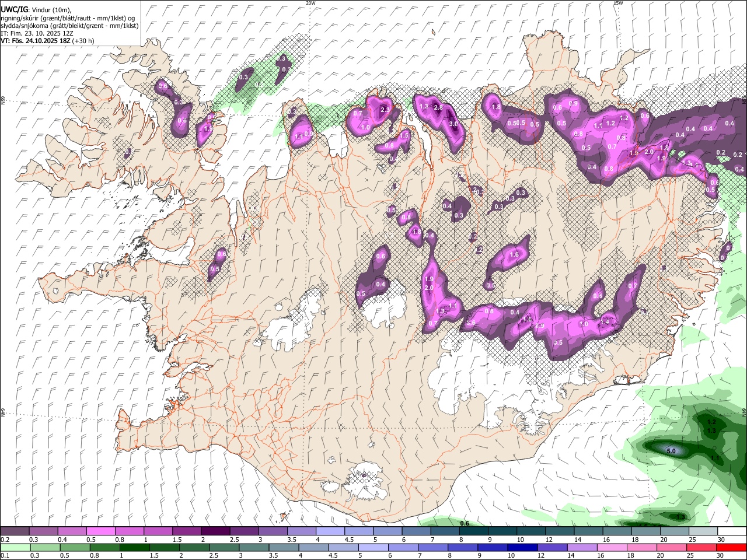Select the bright magenta swatch between 0.5 and 0.8

100,531
